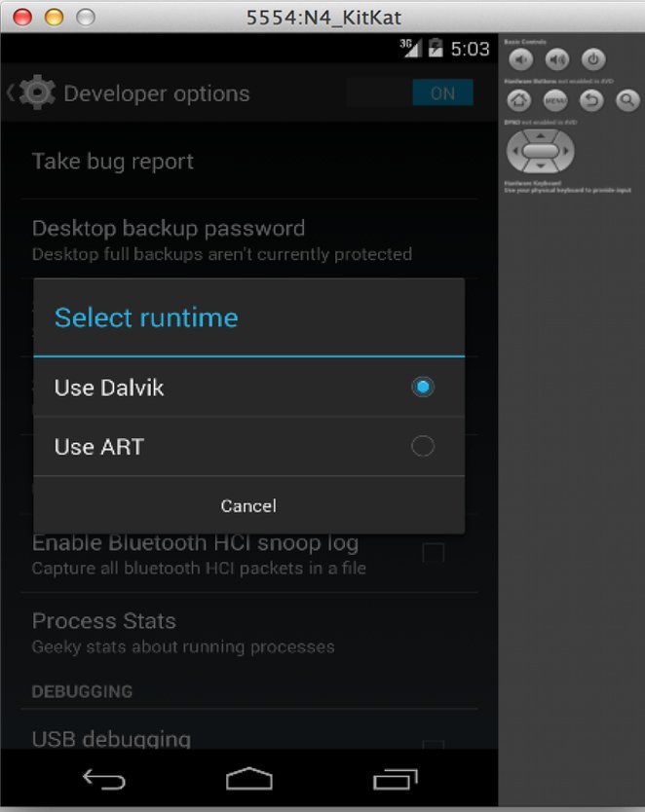Cancel the Select runtime dialog
Image resolution: width=645 pixels, height=812 pixels.
click(x=249, y=505)
